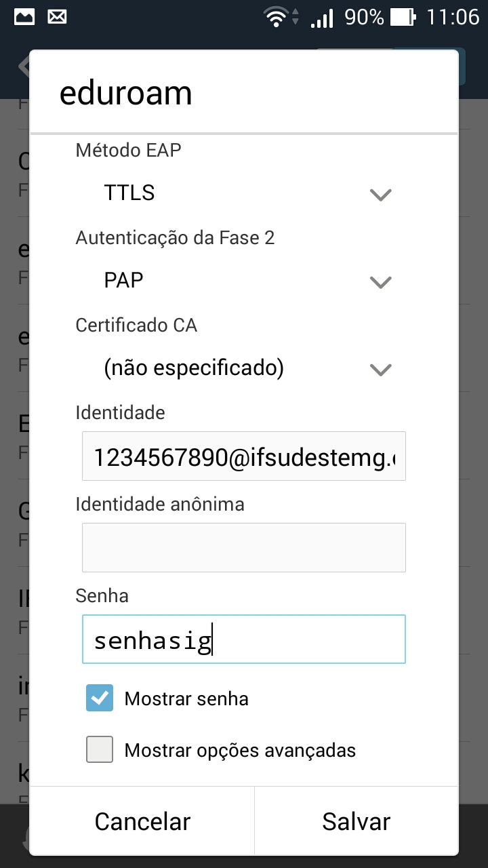Tap the mail envelope notification icon
Viewport: 488px width, 868px height.
coord(58,17)
